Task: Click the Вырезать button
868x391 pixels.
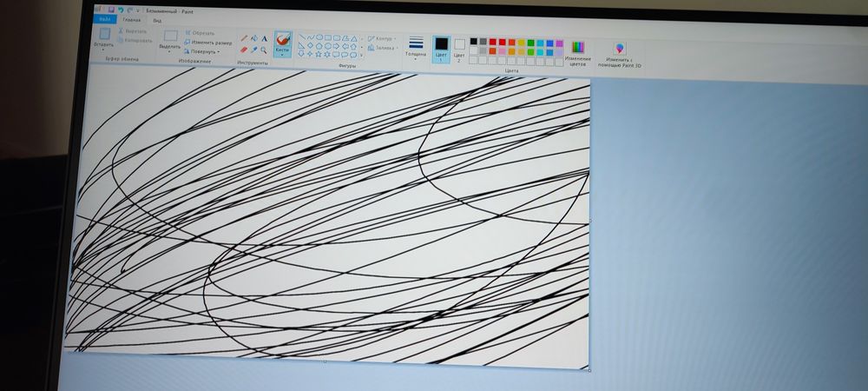Action: [132, 31]
